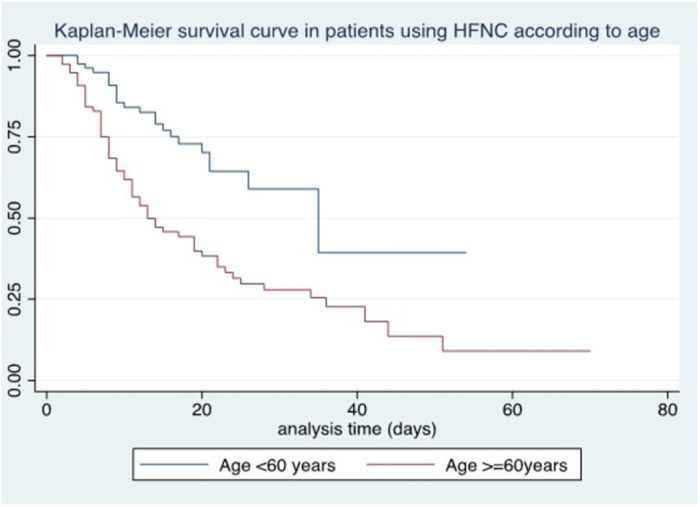Click the 'analysis time (days)' axis title
This screenshot has width=700, height=507.
[x=357, y=429]
